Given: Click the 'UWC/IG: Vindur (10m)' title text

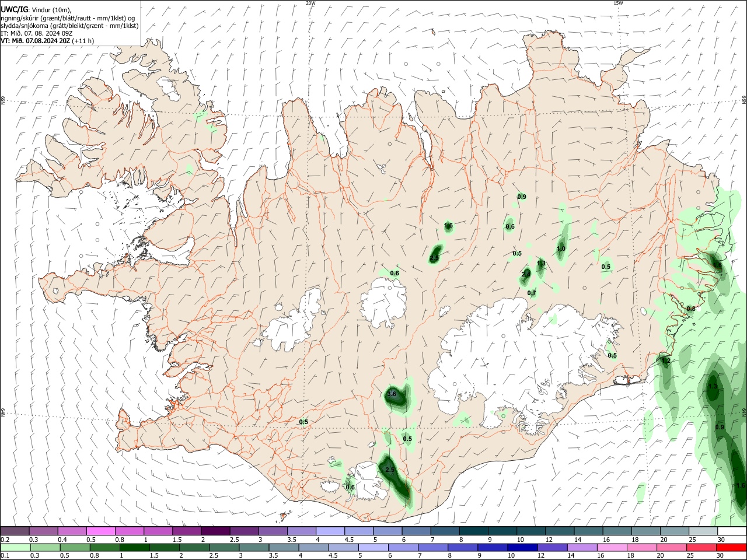Looking at the screenshot, I should (36, 10).
